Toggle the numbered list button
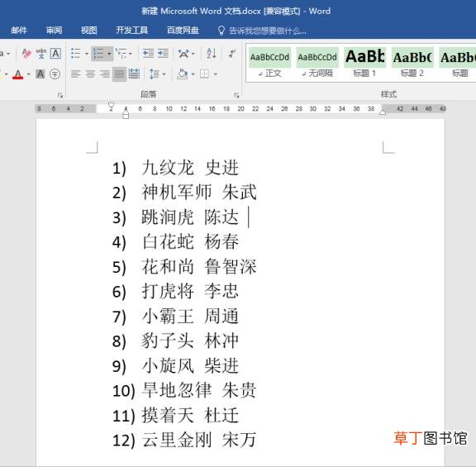476x467 pixels. tap(98, 54)
